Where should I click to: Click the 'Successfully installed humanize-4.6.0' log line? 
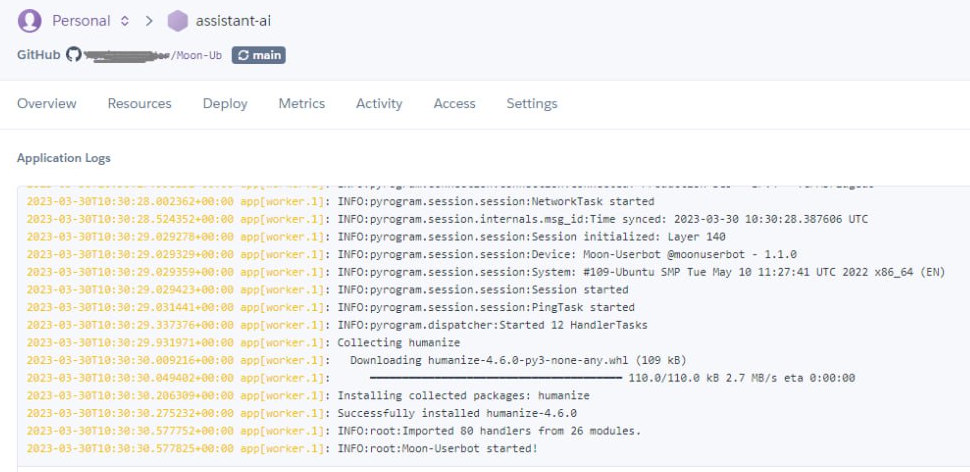pos(457,412)
